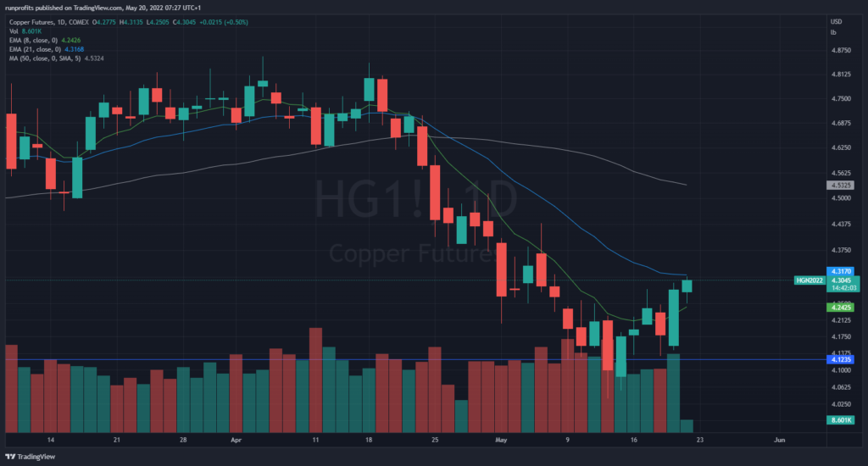
Task: Select the blue horizontal line at 4.1235
Action: pos(254,360)
